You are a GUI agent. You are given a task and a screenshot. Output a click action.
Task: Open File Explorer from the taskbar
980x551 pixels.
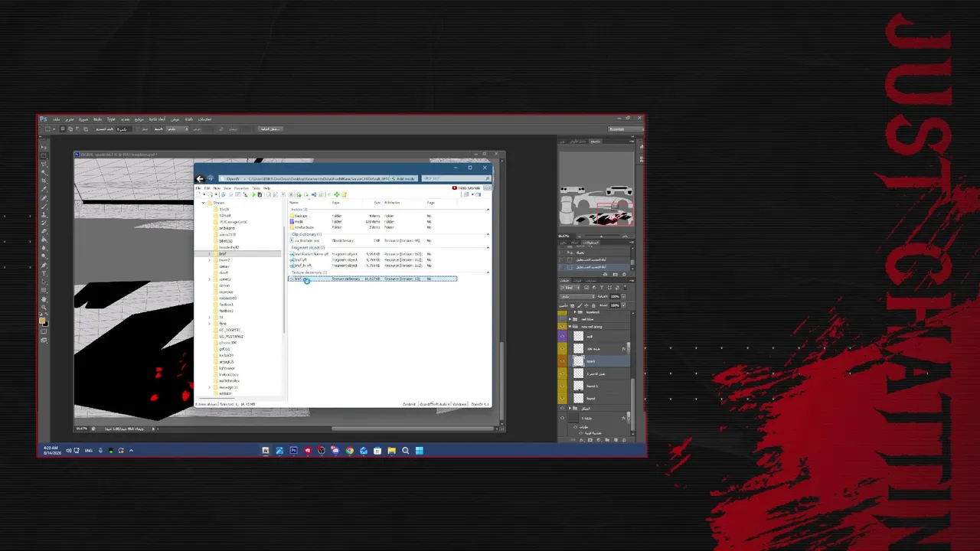coord(391,451)
